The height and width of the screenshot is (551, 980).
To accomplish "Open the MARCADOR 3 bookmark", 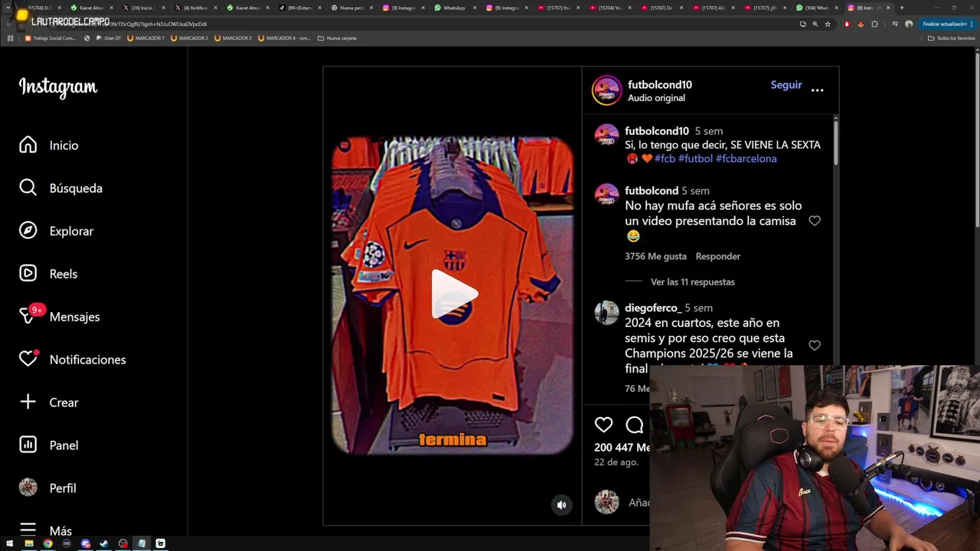I will click(x=233, y=38).
